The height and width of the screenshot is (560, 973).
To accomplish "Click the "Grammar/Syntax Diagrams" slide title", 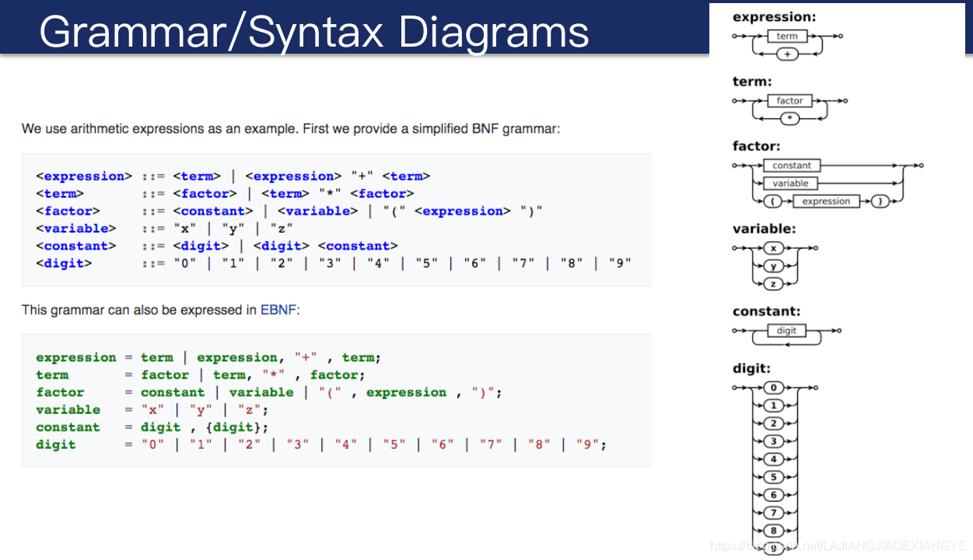I will 313,32.
